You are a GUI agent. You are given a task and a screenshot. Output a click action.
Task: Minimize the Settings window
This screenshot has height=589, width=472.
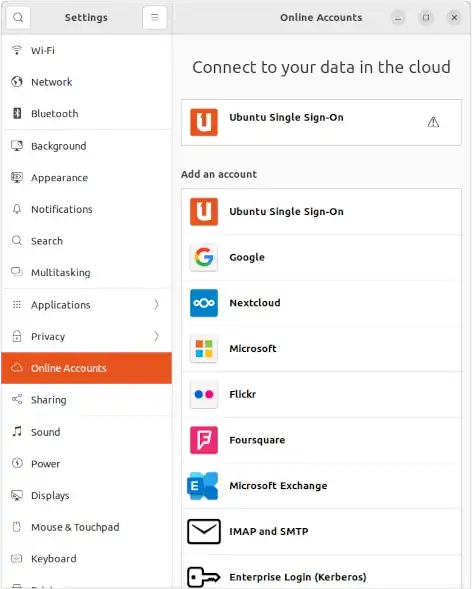(398, 17)
